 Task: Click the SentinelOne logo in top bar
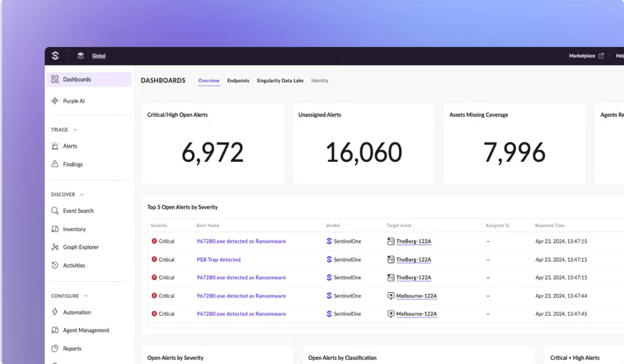pos(55,56)
